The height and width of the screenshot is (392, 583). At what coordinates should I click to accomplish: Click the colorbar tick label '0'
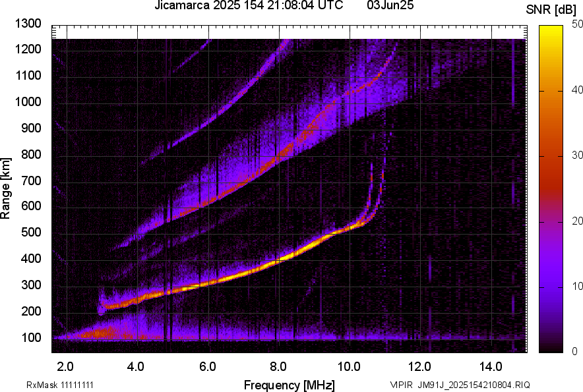(x=575, y=351)
